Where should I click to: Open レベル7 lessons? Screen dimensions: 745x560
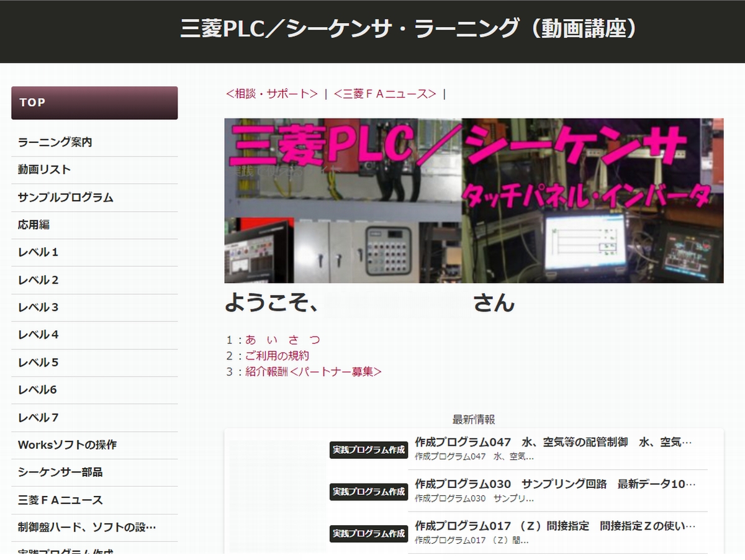tap(94, 417)
